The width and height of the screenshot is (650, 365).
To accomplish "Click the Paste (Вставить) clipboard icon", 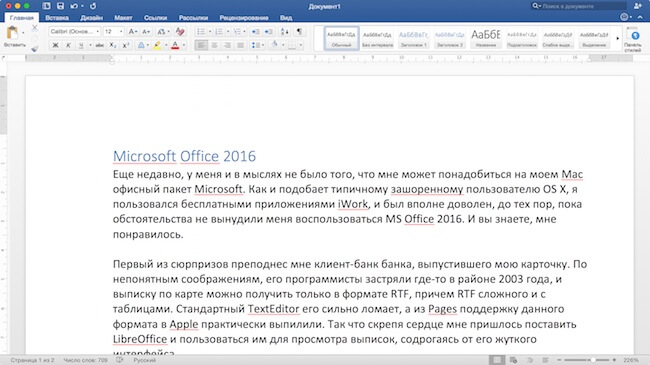I will [12, 32].
